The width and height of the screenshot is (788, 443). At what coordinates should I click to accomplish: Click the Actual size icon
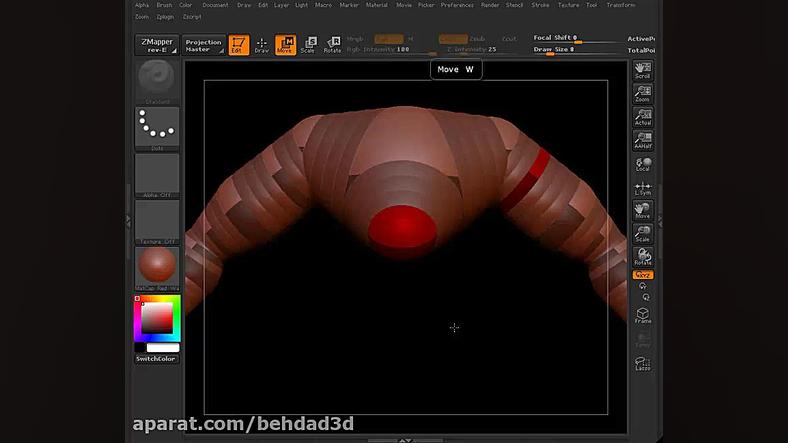coord(643,117)
